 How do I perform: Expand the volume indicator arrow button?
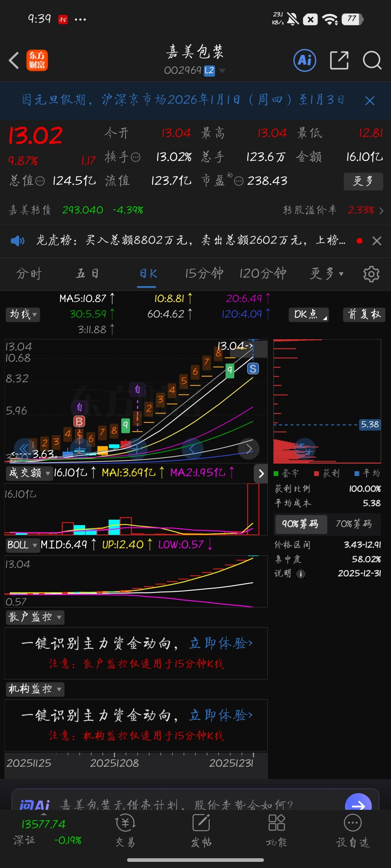[x=261, y=473]
